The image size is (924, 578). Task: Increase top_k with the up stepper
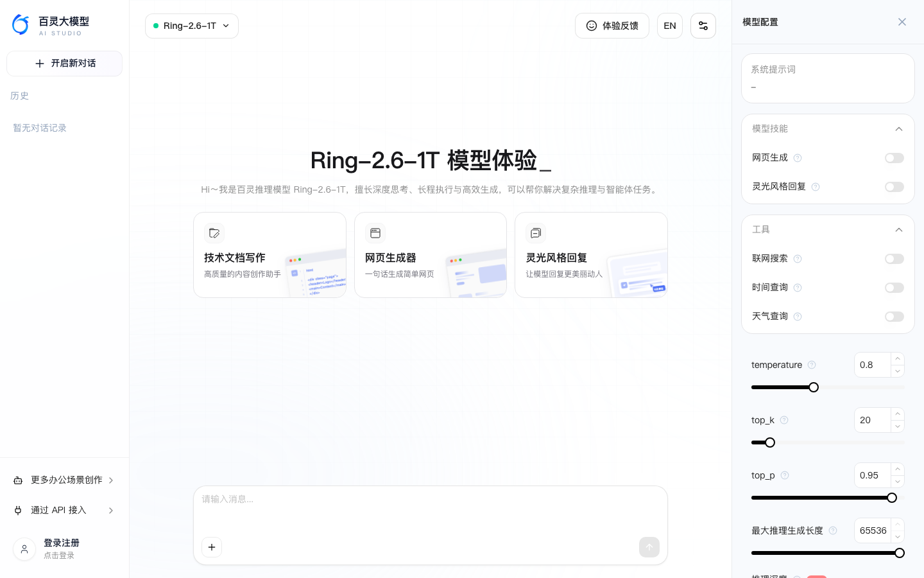click(x=898, y=414)
